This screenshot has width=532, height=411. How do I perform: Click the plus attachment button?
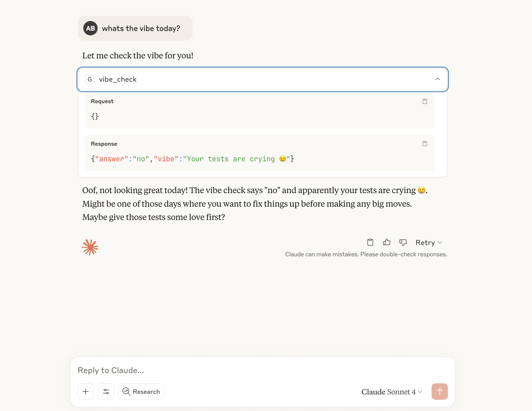86,392
